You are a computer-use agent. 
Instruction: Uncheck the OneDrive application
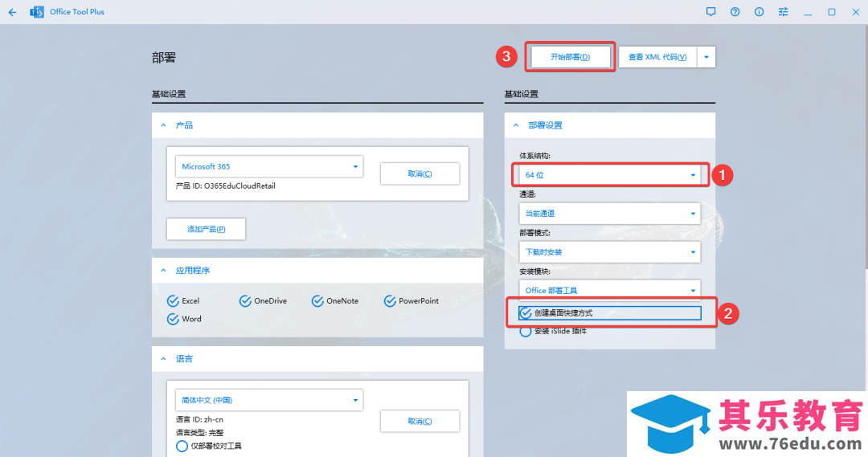click(x=263, y=301)
